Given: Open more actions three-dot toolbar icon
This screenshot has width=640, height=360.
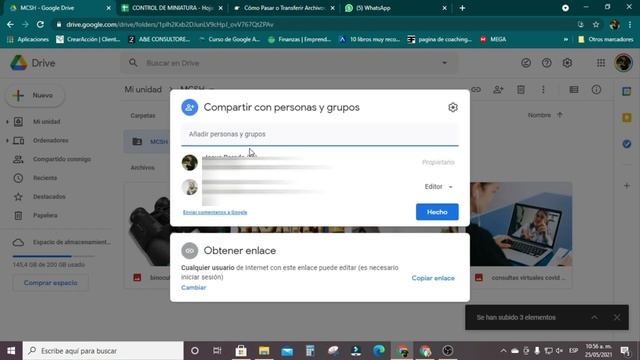Looking at the screenshot, I should [543, 89].
